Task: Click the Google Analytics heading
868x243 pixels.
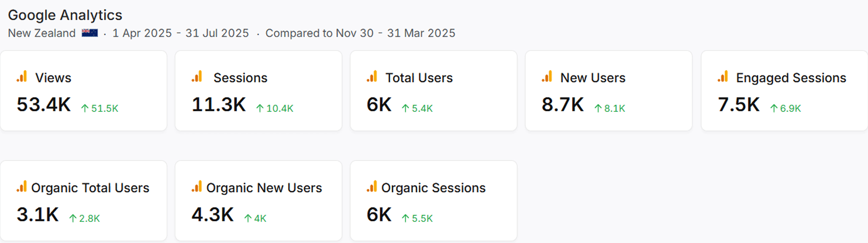Action: coord(65,15)
